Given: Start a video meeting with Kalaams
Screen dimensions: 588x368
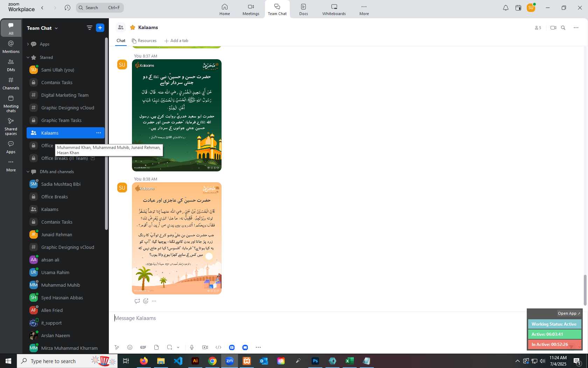Looking at the screenshot, I should (x=553, y=28).
